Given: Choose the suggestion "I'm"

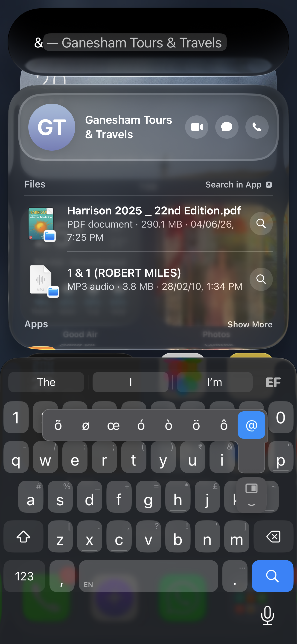Looking at the screenshot, I should [215, 382].
